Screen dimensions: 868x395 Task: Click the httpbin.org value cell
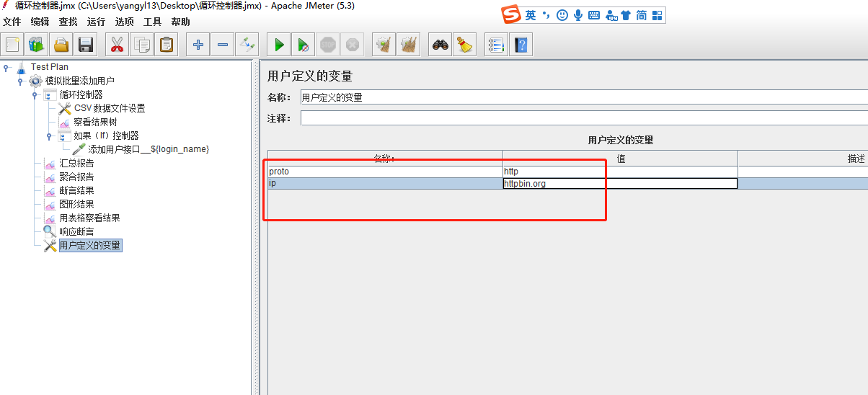coord(620,184)
